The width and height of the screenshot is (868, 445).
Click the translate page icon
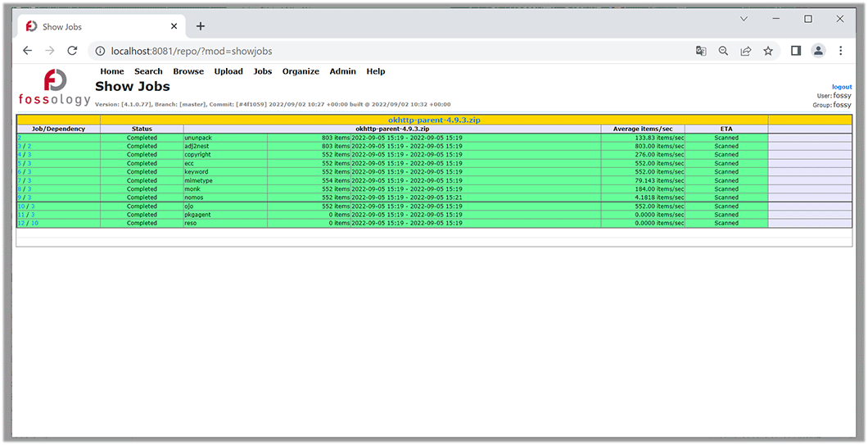tap(701, 51)
